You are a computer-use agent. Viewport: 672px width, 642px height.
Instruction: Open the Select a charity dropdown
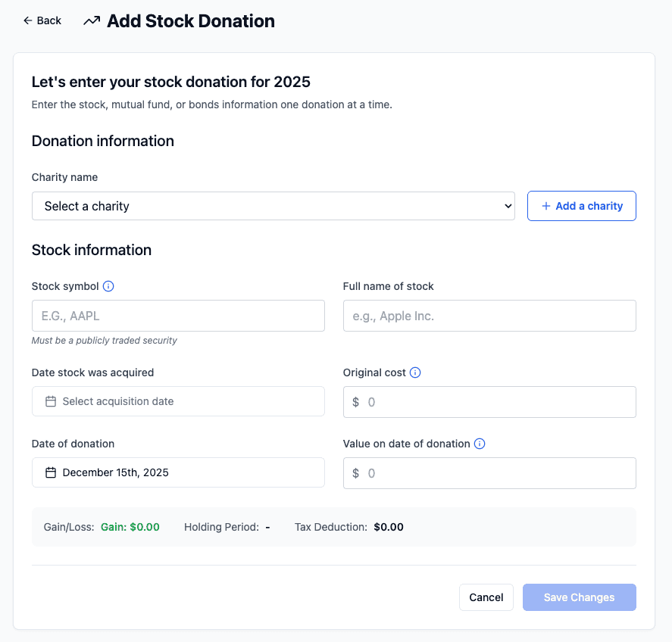click(273, 206)
